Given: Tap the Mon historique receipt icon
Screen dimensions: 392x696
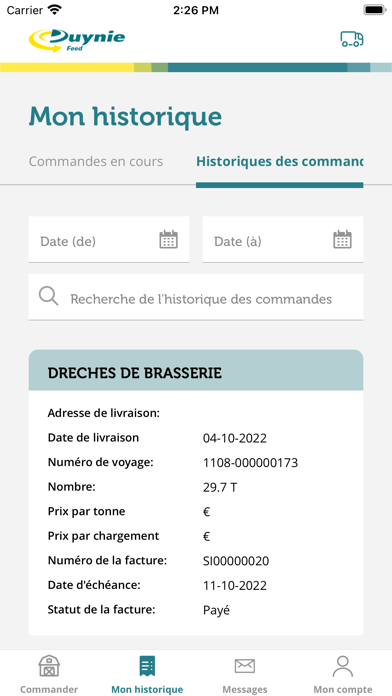Looking at the screenshot, I should (x=147, y=666).
